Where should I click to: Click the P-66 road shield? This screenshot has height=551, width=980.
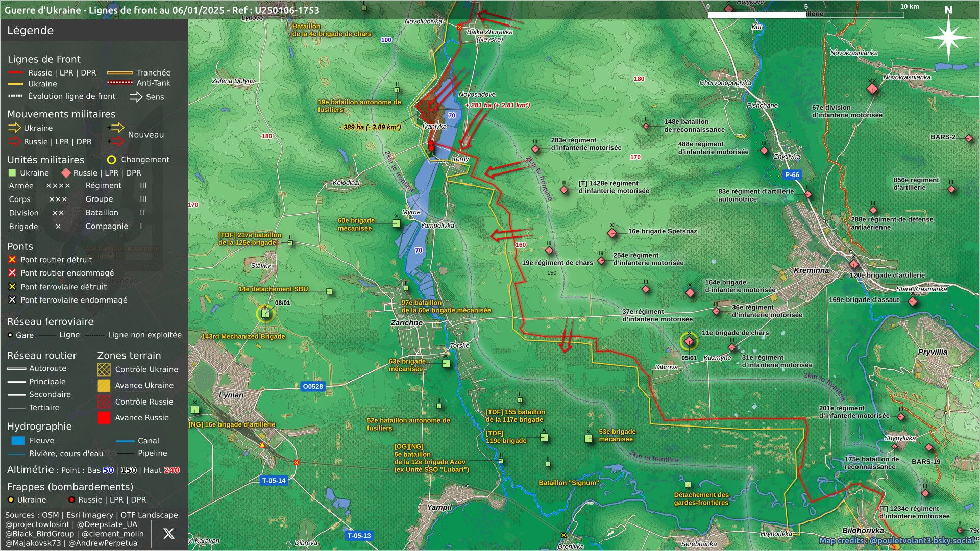point(792,174)
